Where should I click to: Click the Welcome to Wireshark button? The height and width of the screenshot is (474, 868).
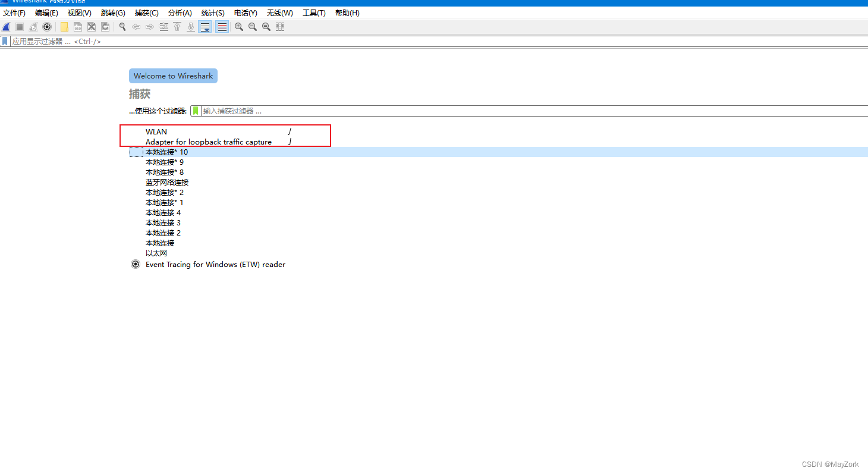pos(173,76)
